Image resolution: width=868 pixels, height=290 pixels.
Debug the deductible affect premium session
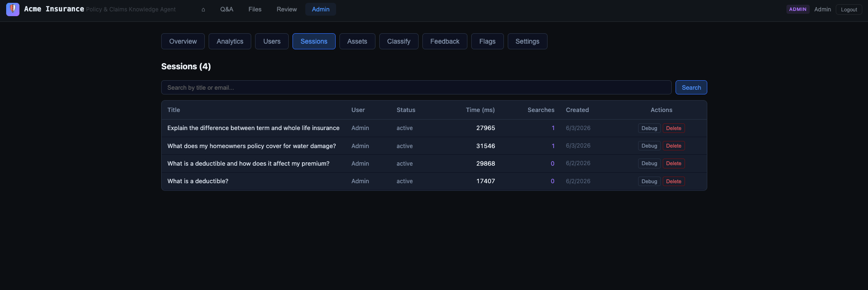coord(649,163)
